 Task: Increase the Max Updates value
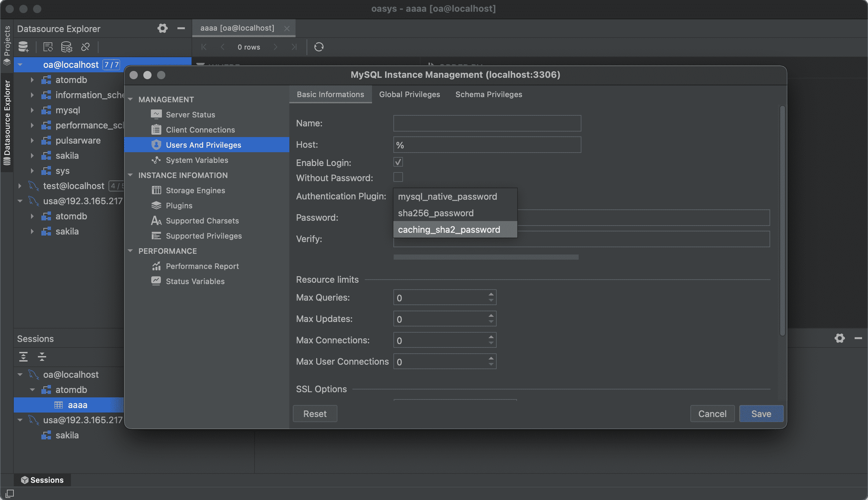point(491,315)
